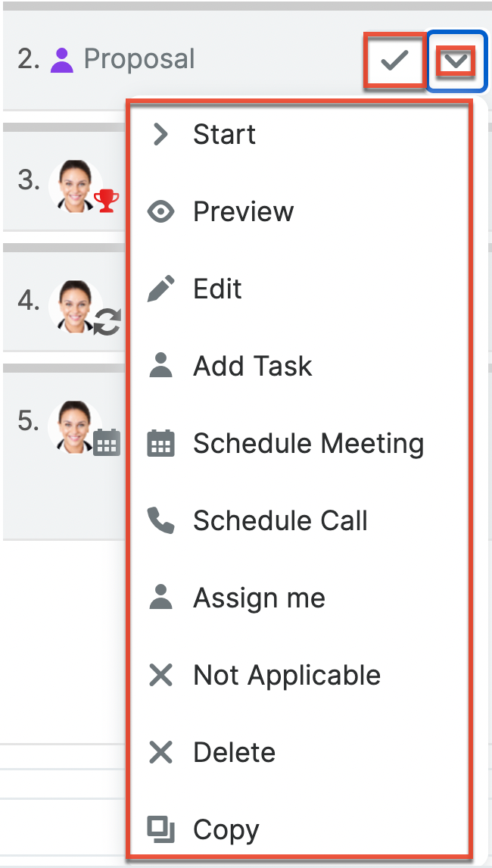
Task: Select Start from the actions menu
Action: (x=224, y=135)
